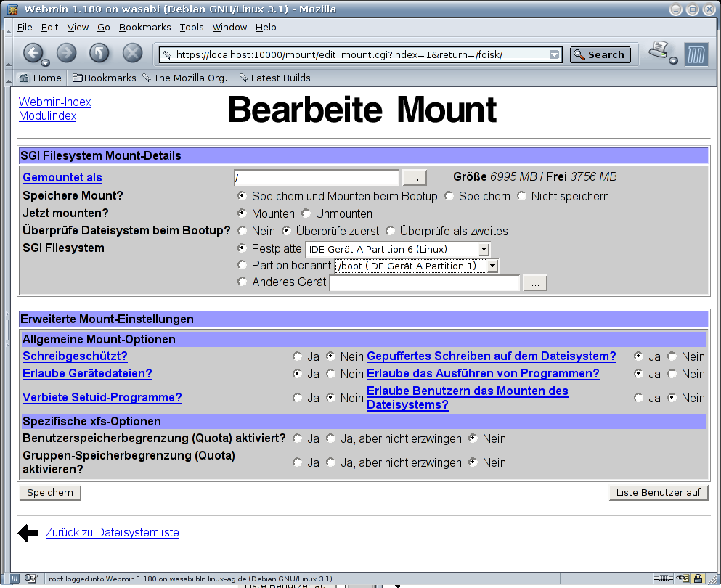Set Gruppen-Speicherbegrenzung to Ja
721x588 pixels.
(x=298, y=463)
